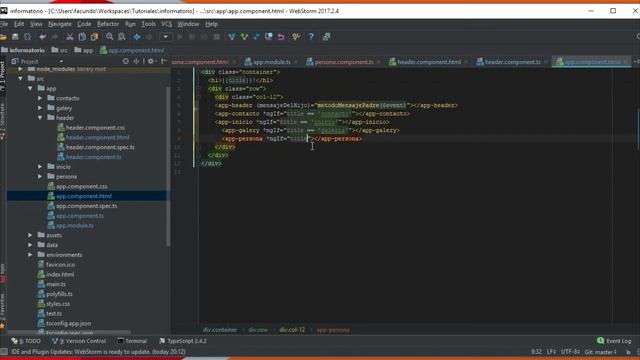Image resolution: width=640 pixels, height=360 pixels.
Task: Click the Cut scissors icon
Action: [70, 37]
